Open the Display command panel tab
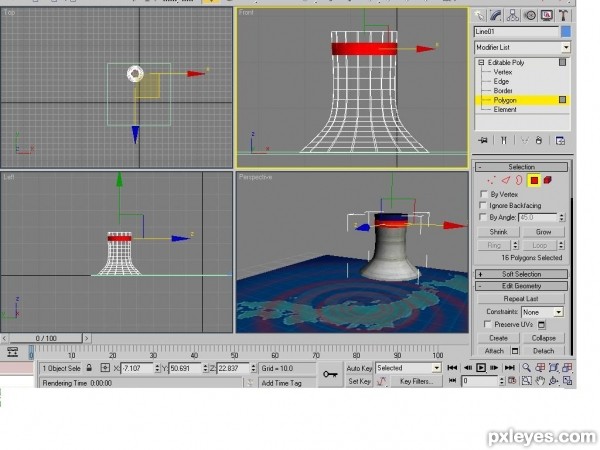Viewport: 600px width, 450px height. tap(546, 15)
